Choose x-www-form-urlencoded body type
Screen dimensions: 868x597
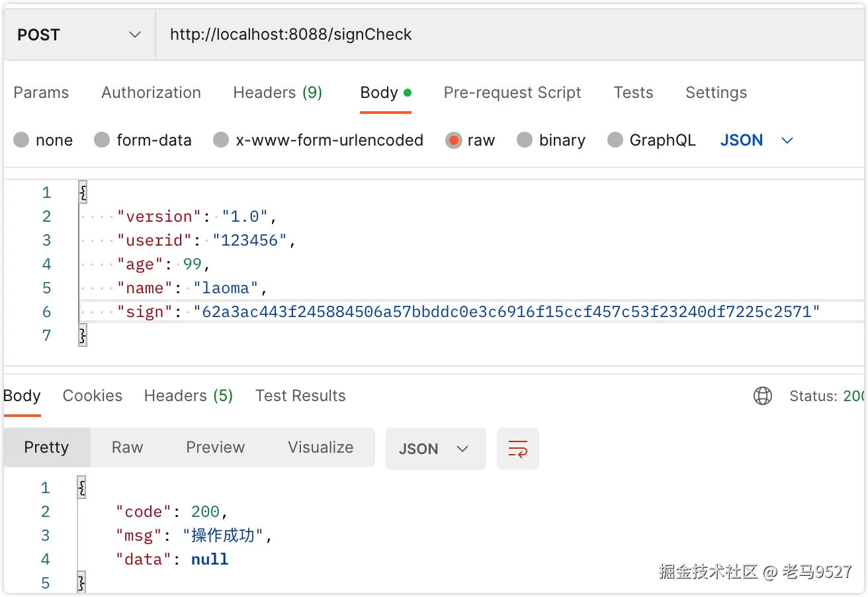tap(221, 140)
